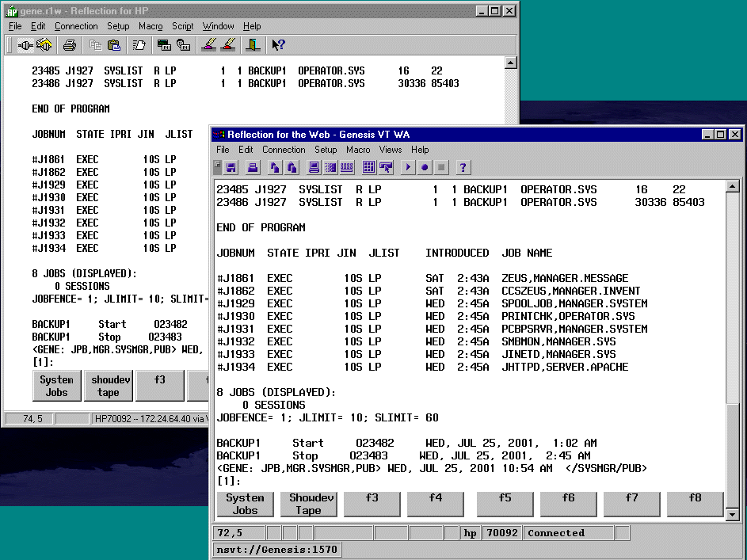
Task: Click the PRINTCHK,OPERATOR.SYS job name text
Action: 568,316
